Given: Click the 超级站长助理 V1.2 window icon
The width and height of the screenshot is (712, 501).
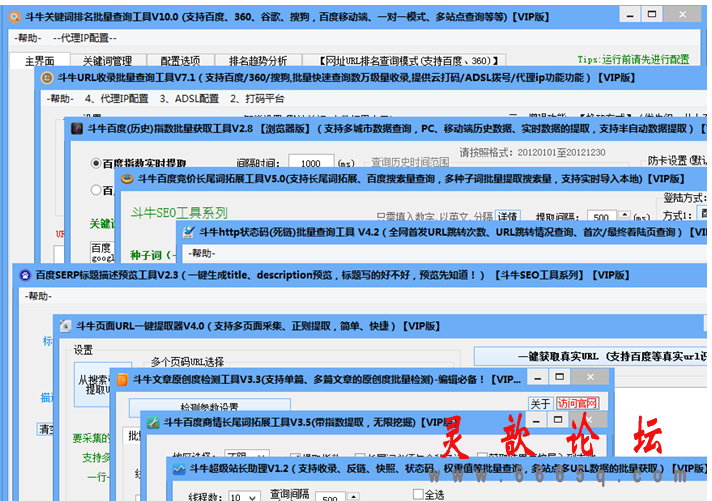Looking at the screenshot, I should click(179, 469).
